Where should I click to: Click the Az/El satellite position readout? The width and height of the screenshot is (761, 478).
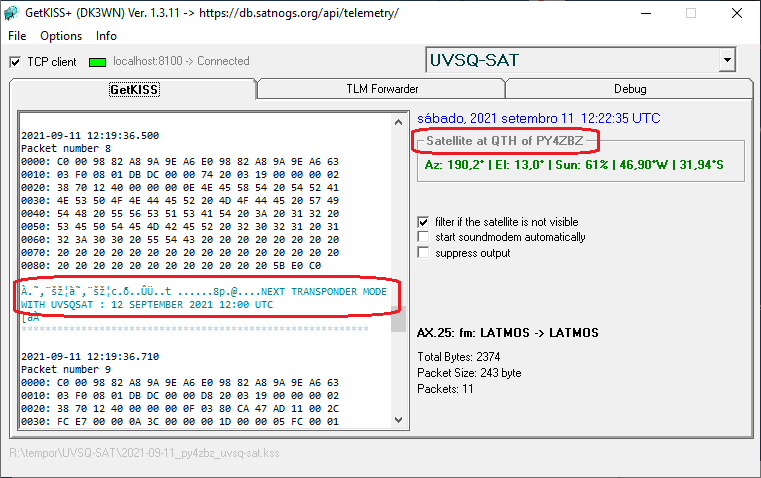[x=574, y=165]
